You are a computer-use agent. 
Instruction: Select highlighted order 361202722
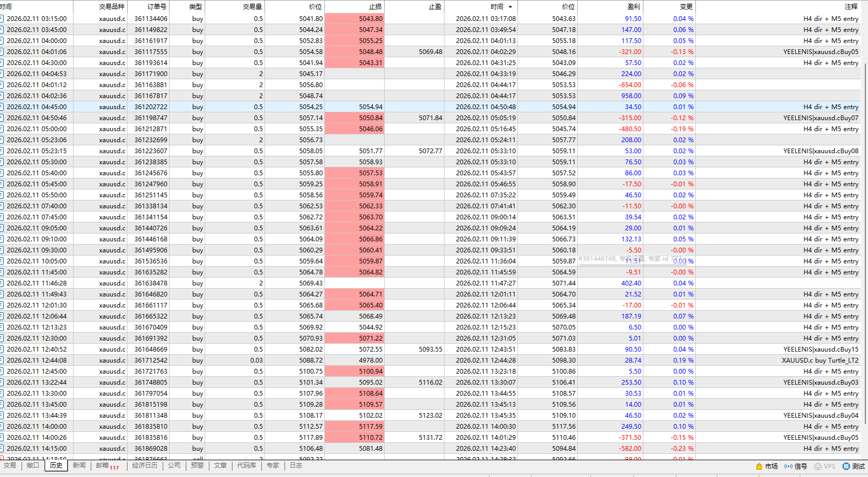pyautogui.click(x=151, y=107)
